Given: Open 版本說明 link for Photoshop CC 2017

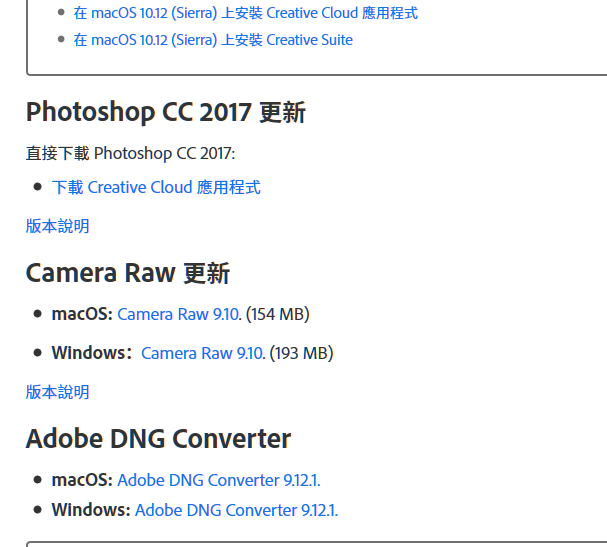Looking at the screenshot, I should pos(58,226).
